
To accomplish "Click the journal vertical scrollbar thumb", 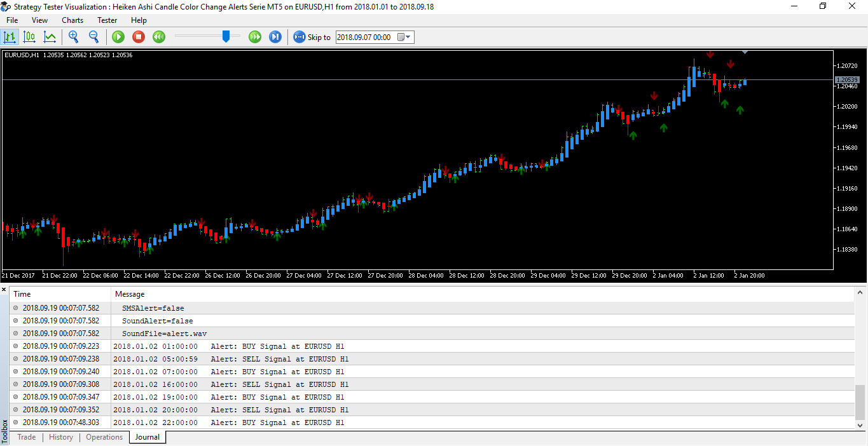I will point(861,402).
